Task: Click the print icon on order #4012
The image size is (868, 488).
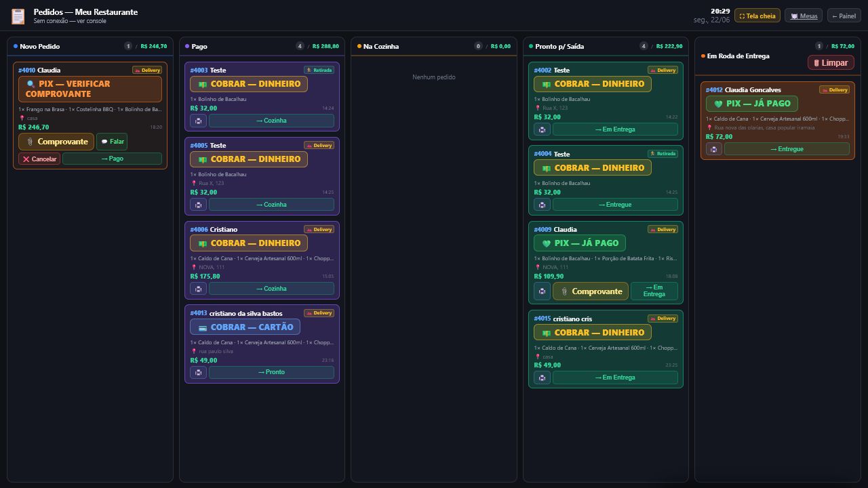Action: pos(713,149)
